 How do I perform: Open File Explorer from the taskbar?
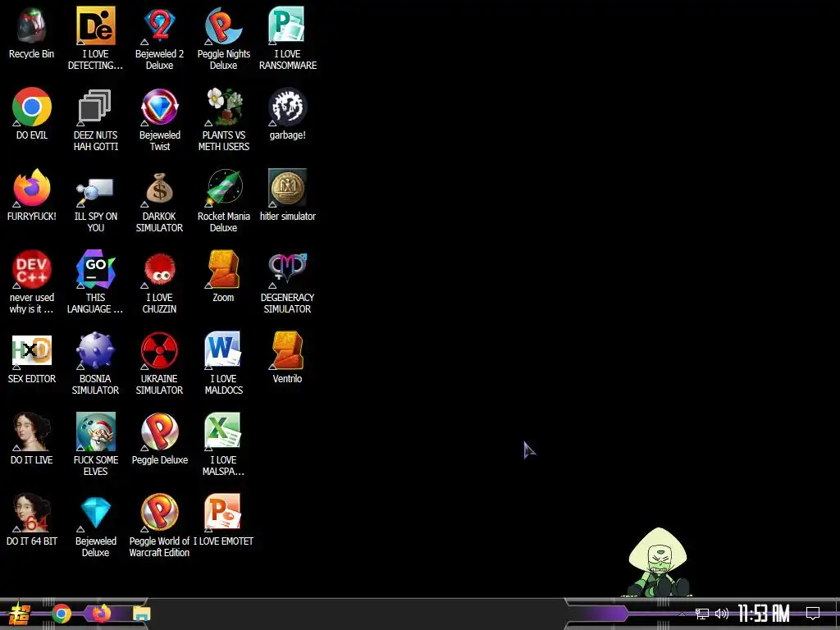(x=142, y=614)
